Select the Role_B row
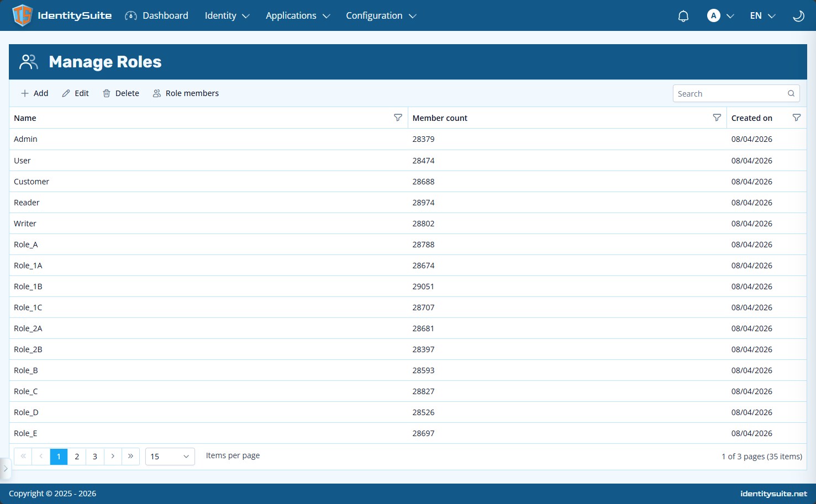 (x=408, y=370)
